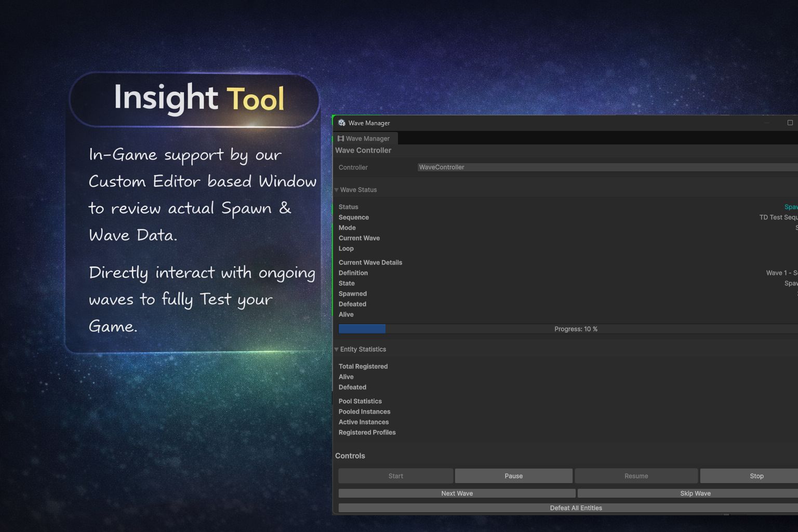The width and height of the screenshot is (798, 532).
Task: Click Skip Wave
Action: (x=695, y=494)
